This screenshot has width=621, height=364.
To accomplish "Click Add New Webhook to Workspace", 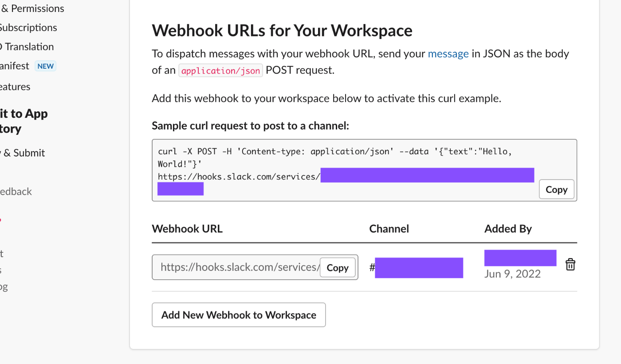I will coord(239,315).
